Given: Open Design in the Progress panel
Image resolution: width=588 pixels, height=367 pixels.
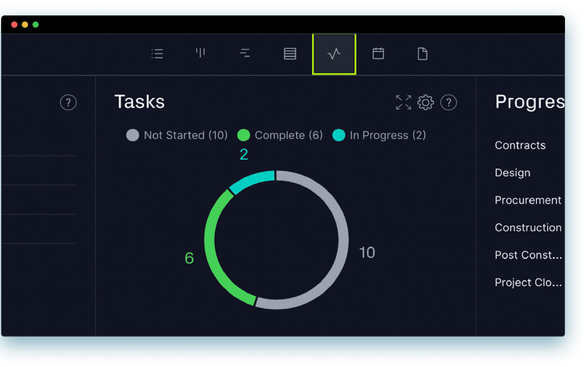Looking at the screenshot, I should coord(512,173).
